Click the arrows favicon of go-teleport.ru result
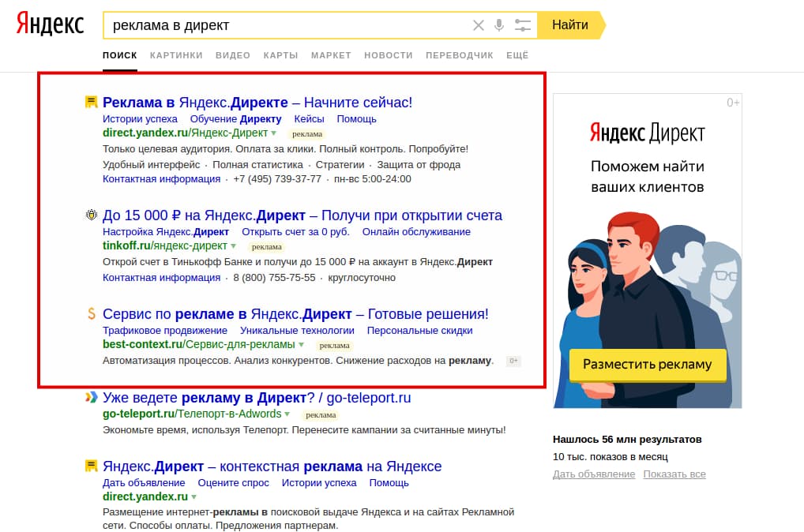 tap(90, 397)
